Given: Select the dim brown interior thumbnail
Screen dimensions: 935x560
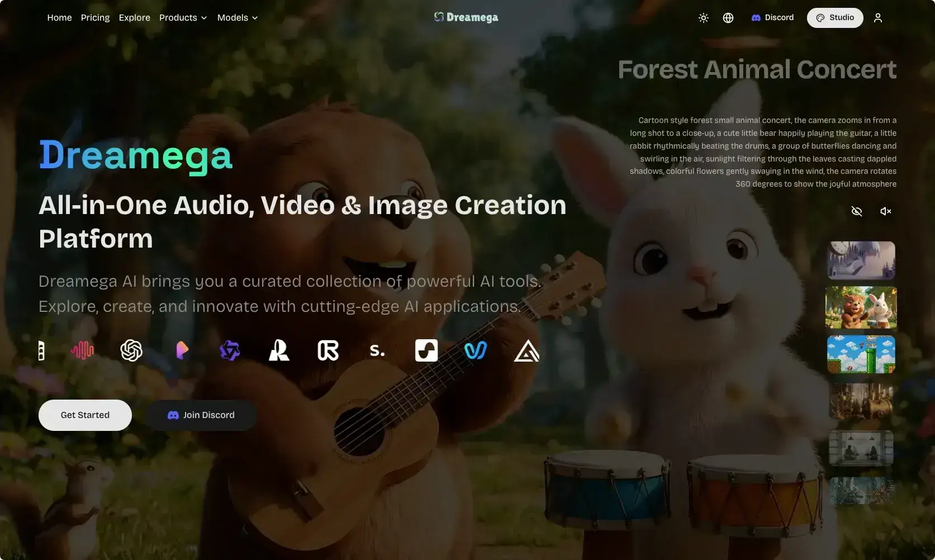Looking at the screenshot, I should click(x=861, y=401).
